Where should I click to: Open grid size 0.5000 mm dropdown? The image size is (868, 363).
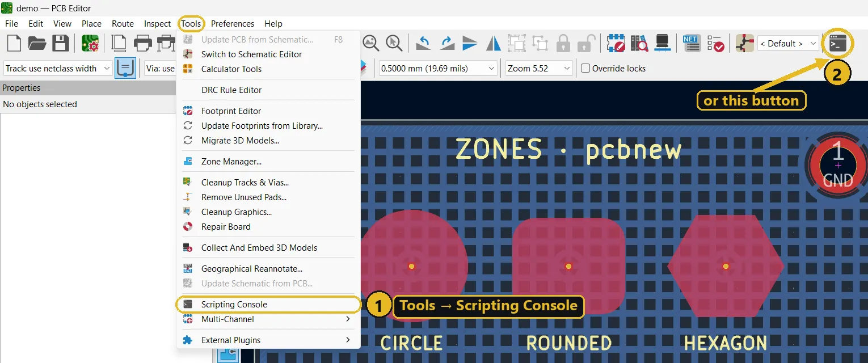438,69
